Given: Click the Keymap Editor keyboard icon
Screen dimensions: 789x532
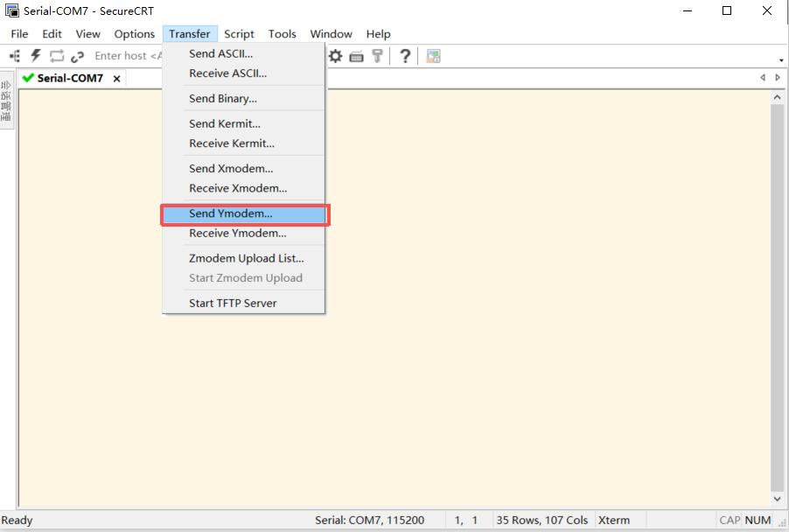Looking at the screenshot, I should [356, 56].
